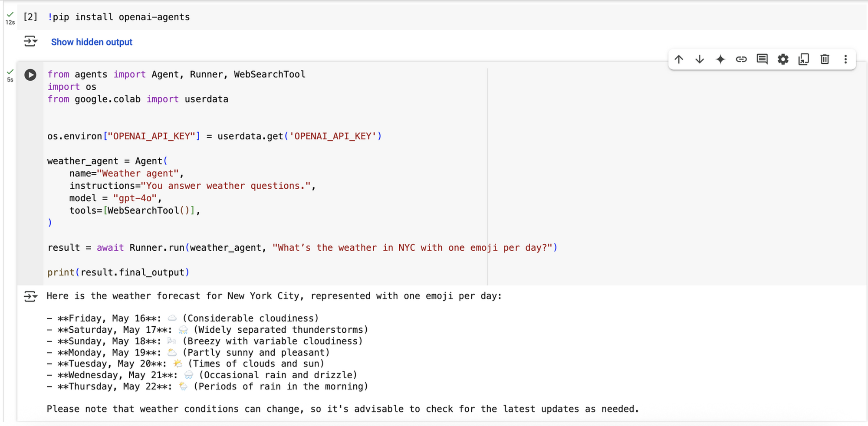
Task: Click the green checkmark of pip cell
Action: coord(10,14)
